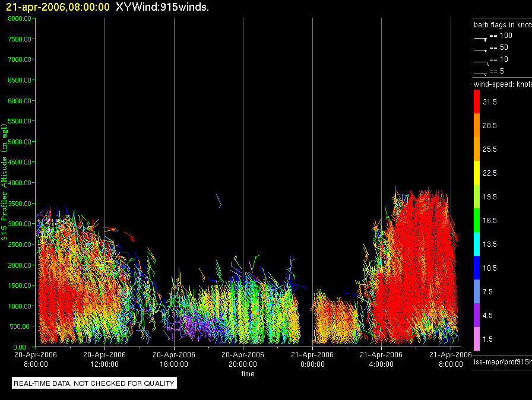
Task: Click the 0.00 altitude axis label
Action: click(x=20, y=347)
